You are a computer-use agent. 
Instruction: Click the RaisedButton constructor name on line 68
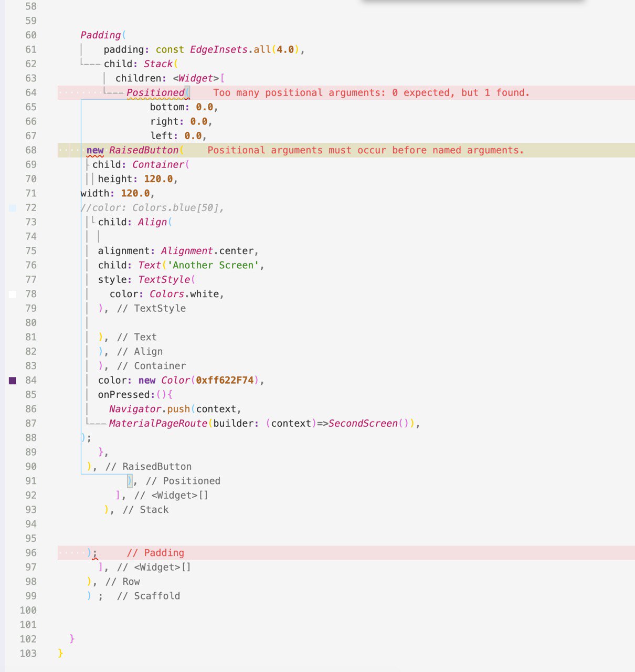click(144, 150)
